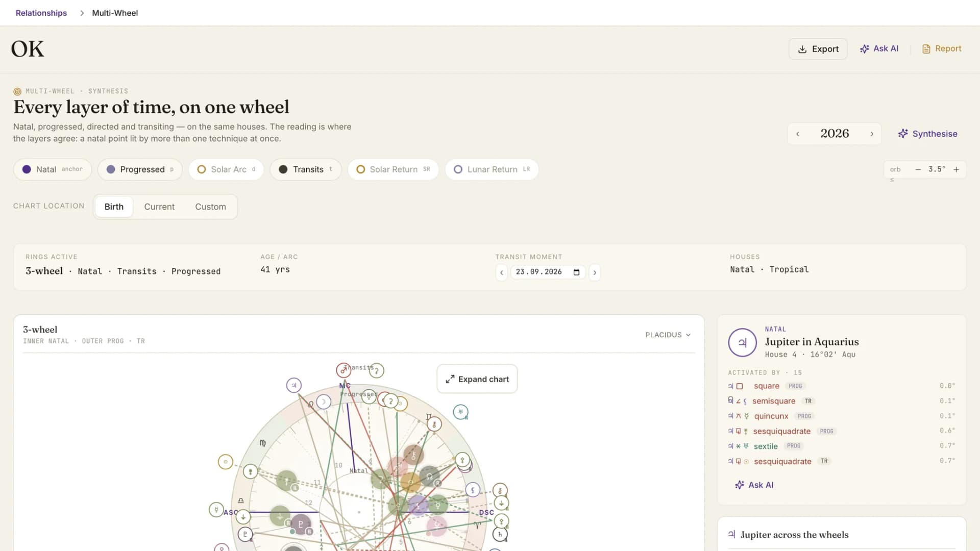Click the Export button
This screenshot has height=551, width=980.
click(x=818, y=49)
